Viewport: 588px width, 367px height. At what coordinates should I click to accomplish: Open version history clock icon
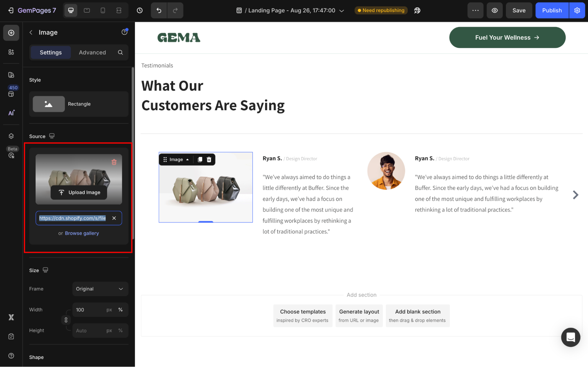tap(140, 11)
